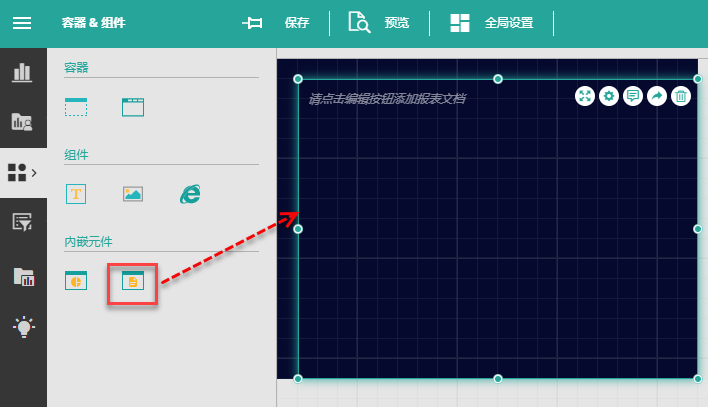Image resolution: width=708 pixels, height=407 pixels.
Task: Open the hamburger menu
Action: pyautogui.click(x=22, y=23)
